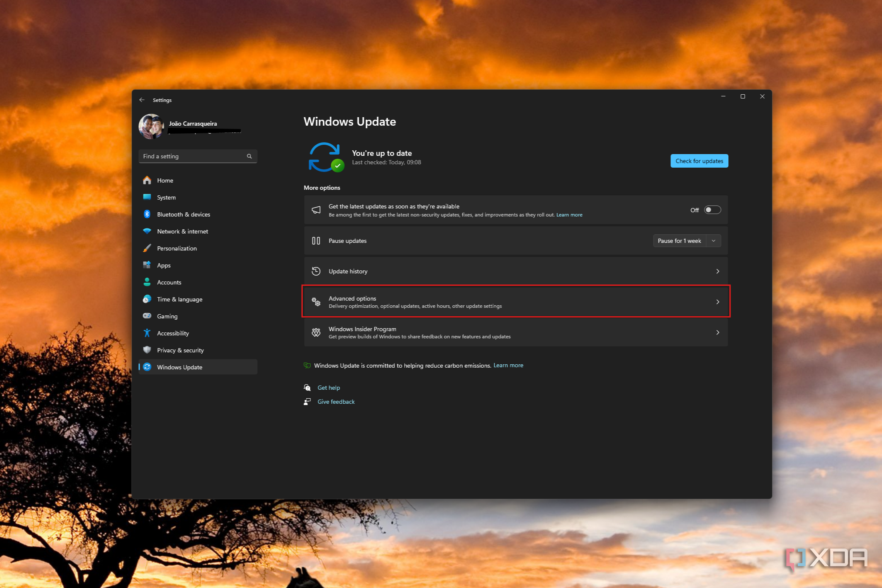Click the Gaming controller icon

(x=147, y=316)
